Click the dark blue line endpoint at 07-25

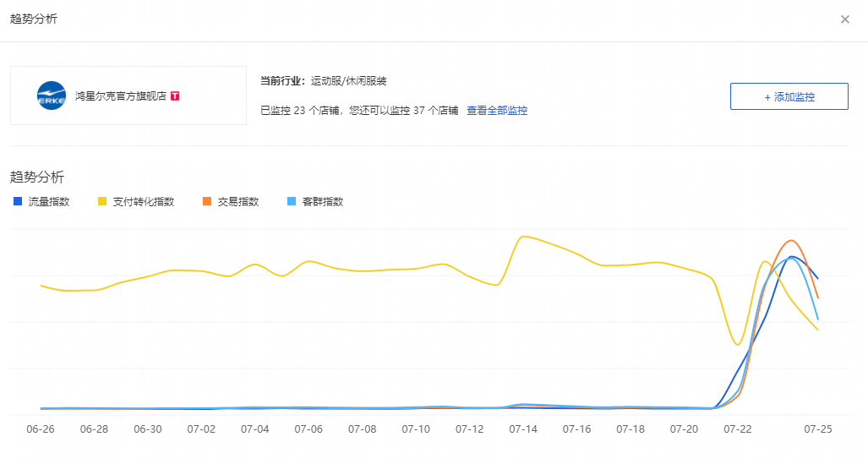(817, 278)
